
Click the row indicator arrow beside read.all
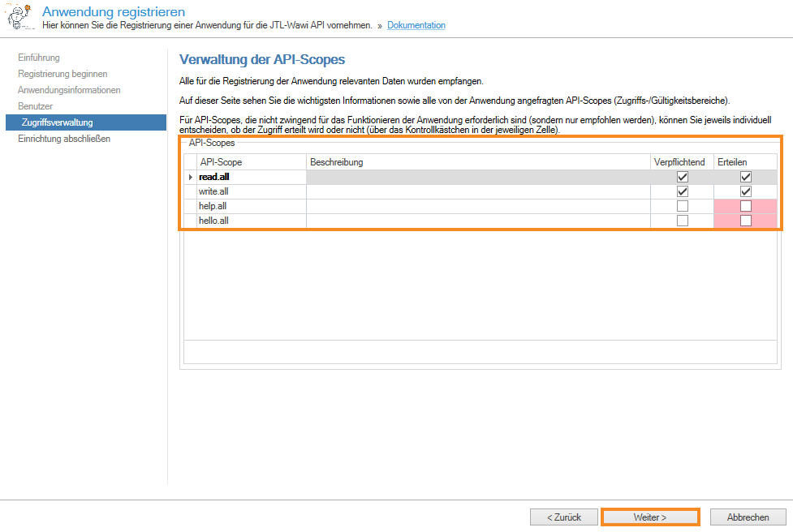coord(191,177)
